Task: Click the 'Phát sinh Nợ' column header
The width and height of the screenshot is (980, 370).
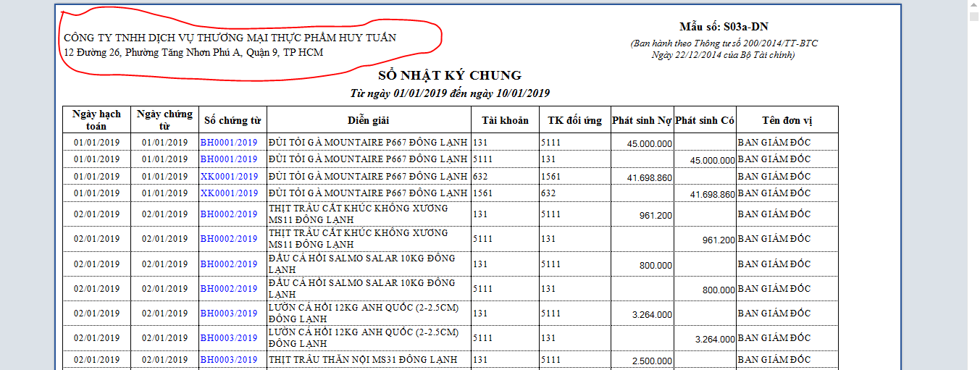Action: pos(642,120)
